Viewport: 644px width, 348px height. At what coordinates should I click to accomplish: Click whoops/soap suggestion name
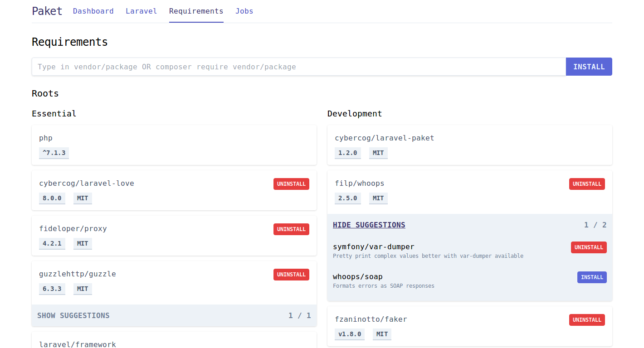(358, 277)
